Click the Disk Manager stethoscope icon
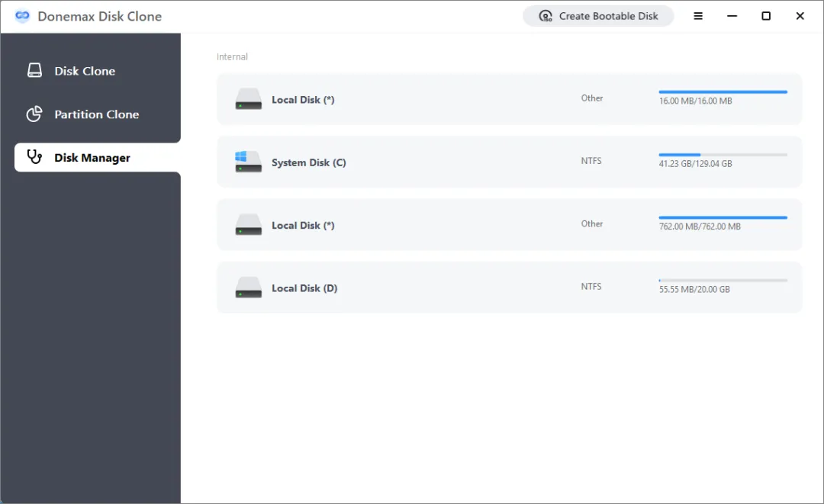Image resolution: width=824 pixels, height=504 pixels. click(34, 157)
